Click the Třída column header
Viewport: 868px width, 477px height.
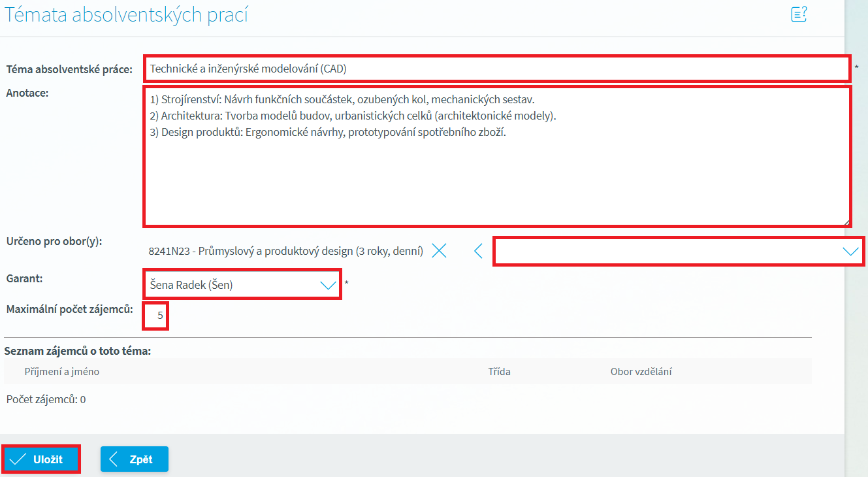click(x=499, y=372)
